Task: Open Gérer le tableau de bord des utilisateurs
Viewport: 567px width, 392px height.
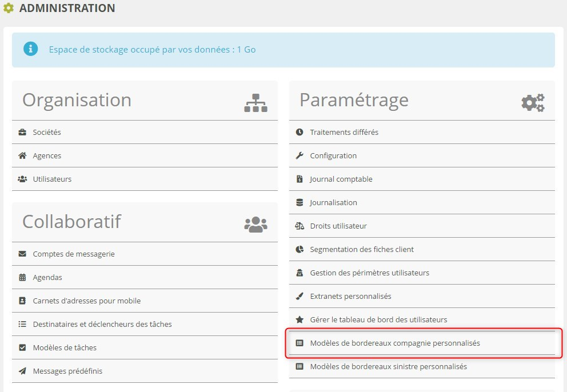Action: tap(378, 319)
